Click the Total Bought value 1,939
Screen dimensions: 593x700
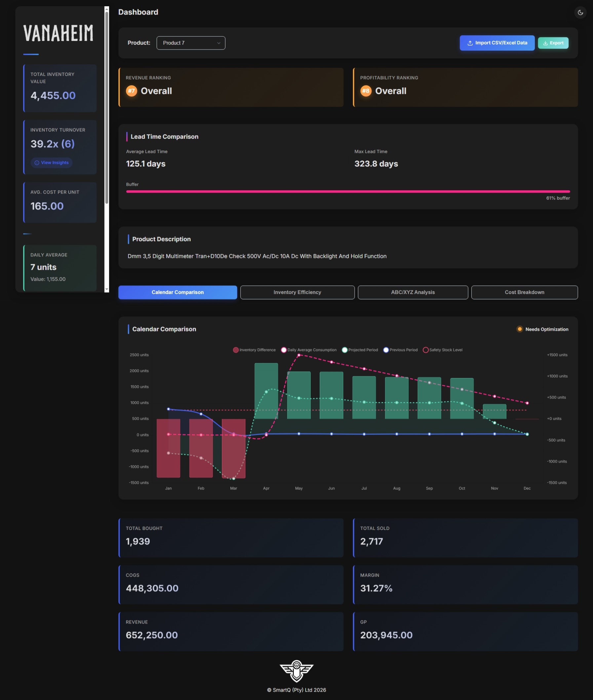point(138,541)
